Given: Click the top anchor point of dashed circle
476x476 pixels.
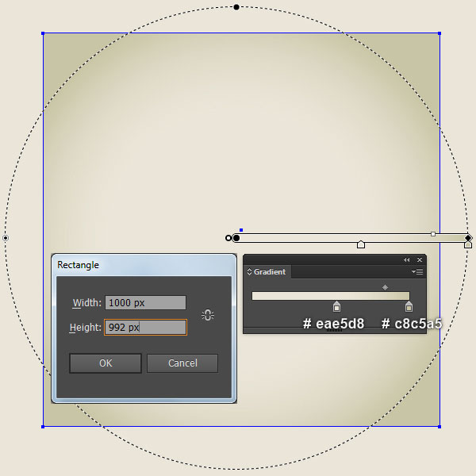Looking at the screenshot, I should tap(236, 7).
